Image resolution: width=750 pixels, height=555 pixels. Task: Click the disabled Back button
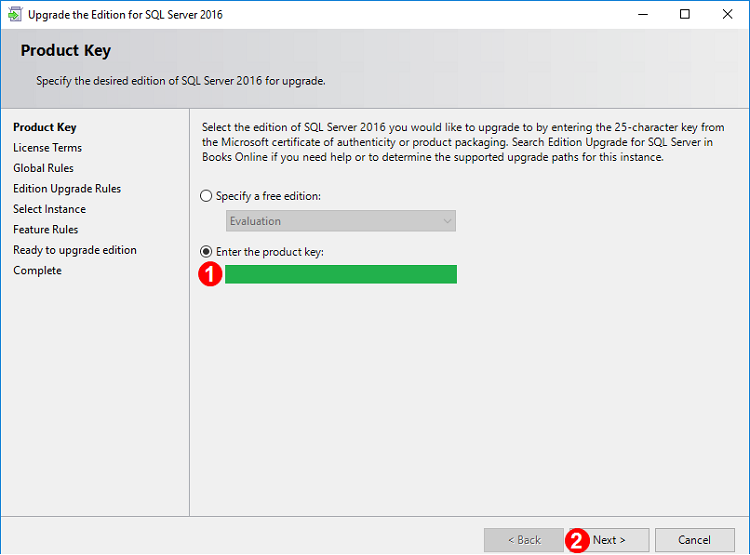(524, 540)
